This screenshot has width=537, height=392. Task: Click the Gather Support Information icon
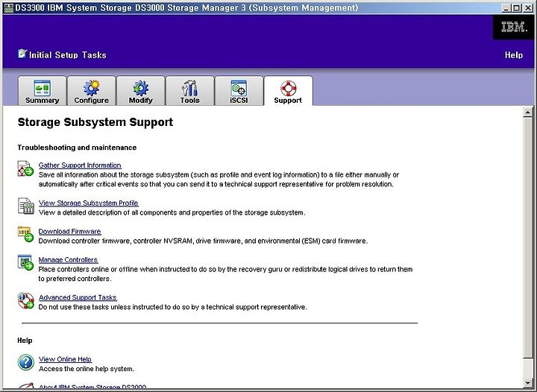point(25,168)
